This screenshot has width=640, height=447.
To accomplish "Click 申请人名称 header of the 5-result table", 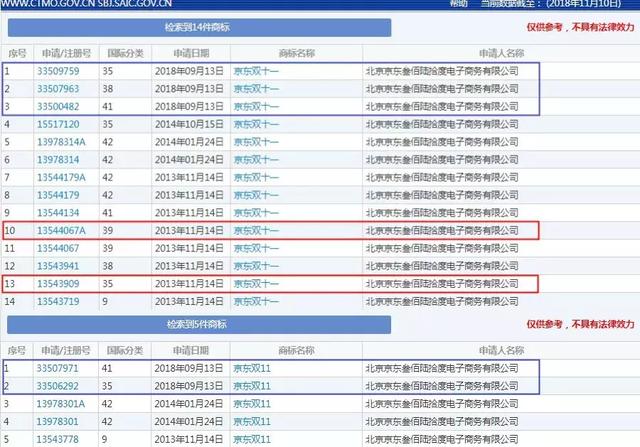I will (501, 350).
